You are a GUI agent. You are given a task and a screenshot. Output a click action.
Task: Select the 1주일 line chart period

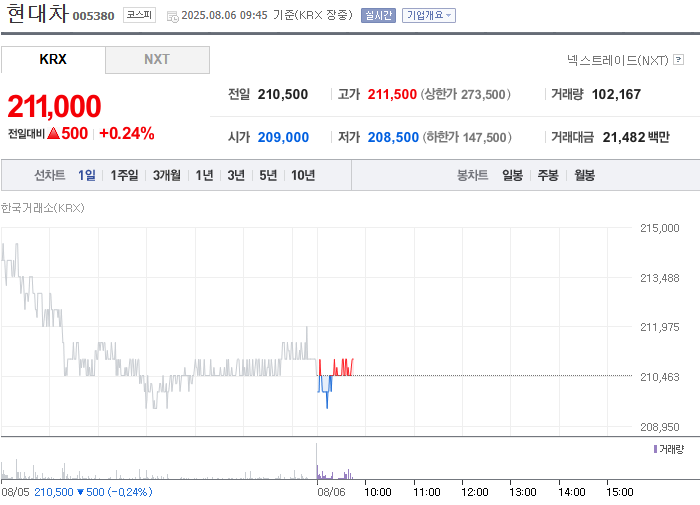click(124, 175)
